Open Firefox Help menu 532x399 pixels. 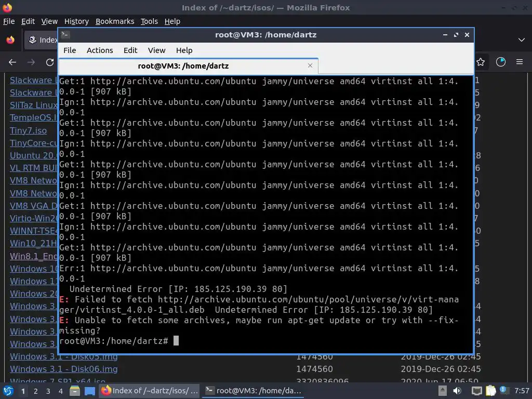[x=172, y=21]
